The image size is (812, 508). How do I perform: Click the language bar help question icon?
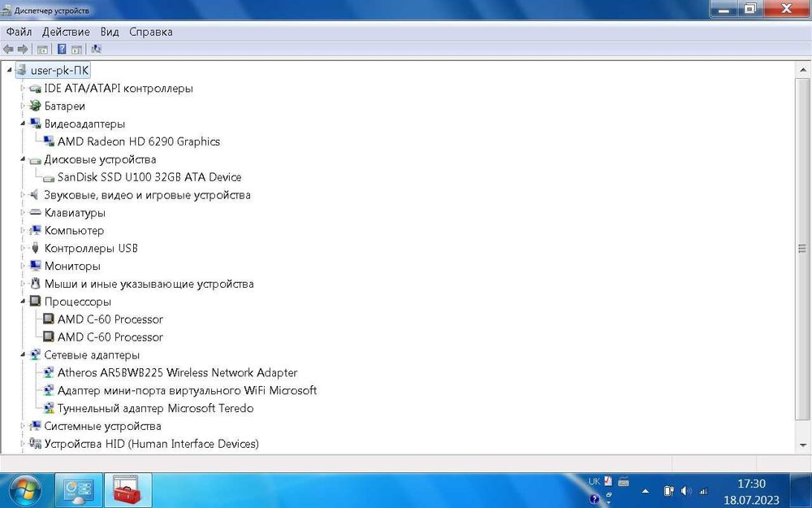[x=594, y=499]
